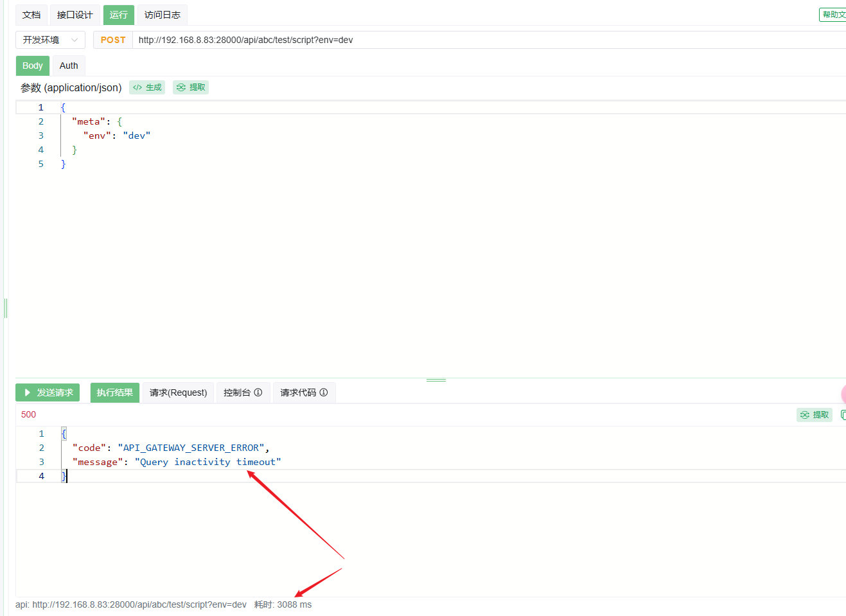Open the 请求代码 tab
Screen dimensions: 846x616
pyautogui.click(x=298, y=392)
